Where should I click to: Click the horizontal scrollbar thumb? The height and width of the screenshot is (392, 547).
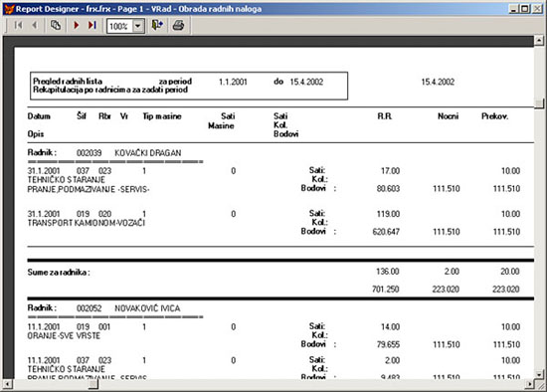(x=92, y=384)
